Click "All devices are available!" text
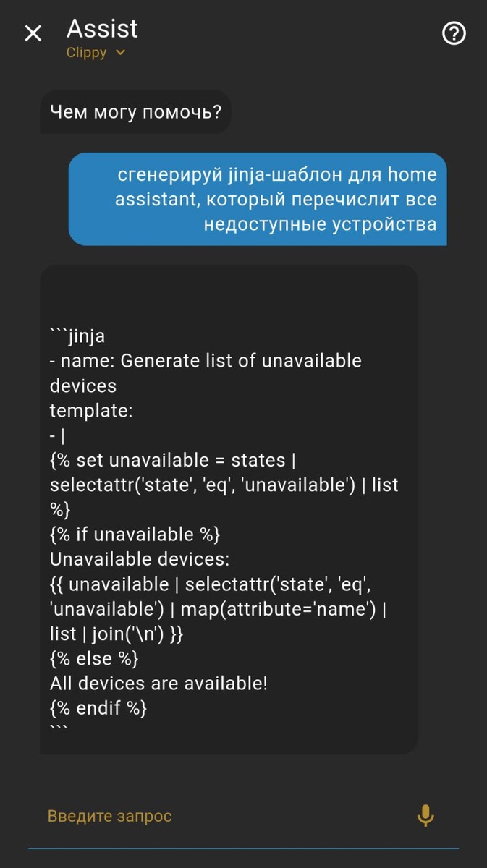 coord(158,683)
